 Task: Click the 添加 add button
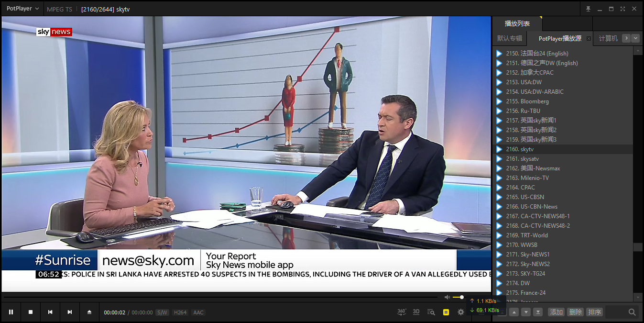556,312
